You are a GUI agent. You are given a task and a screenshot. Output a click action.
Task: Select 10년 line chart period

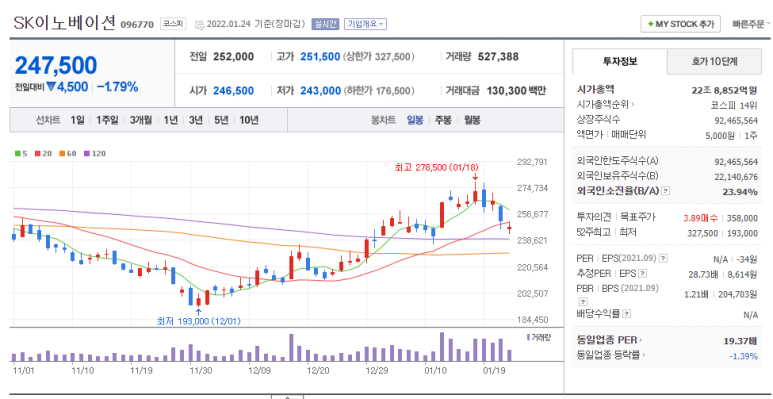point(249,120)
